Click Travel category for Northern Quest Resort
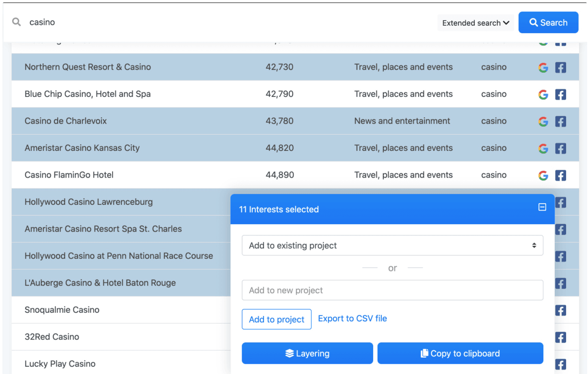The height and width of the screenshot is (374, 588). [x=403, y=67]
